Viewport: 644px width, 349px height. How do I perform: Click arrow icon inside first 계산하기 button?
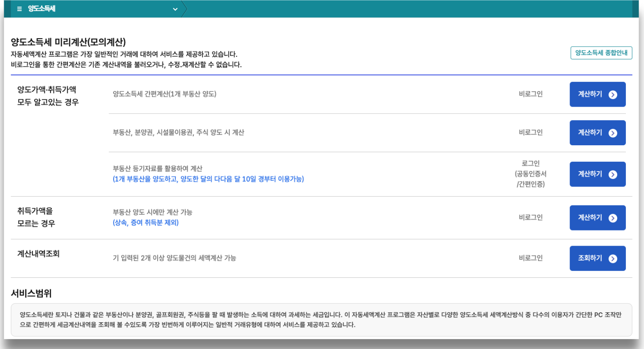pos(612,94)
